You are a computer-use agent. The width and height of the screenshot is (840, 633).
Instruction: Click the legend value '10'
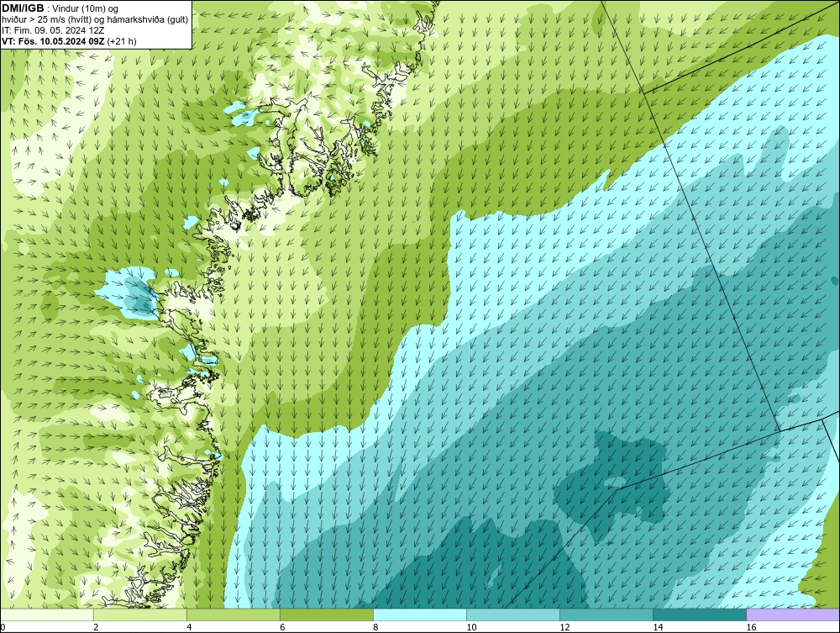pyautogui.click(x=471, y=627)
